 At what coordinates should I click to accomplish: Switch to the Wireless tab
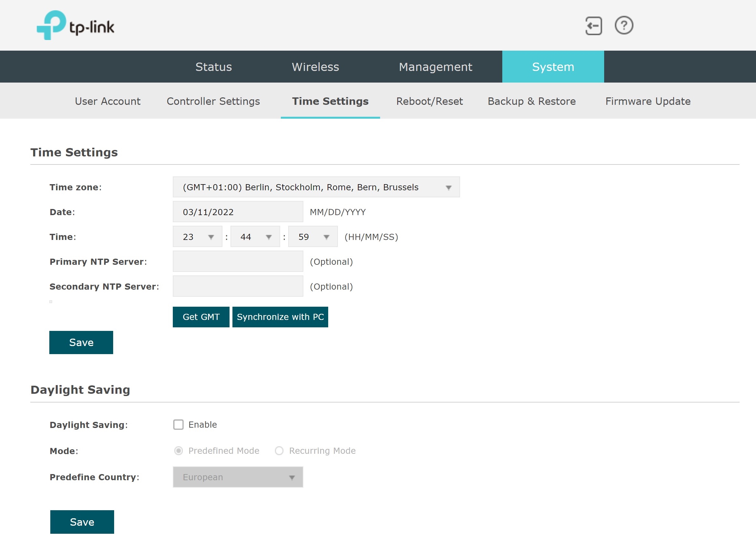(x=315, y=67)
